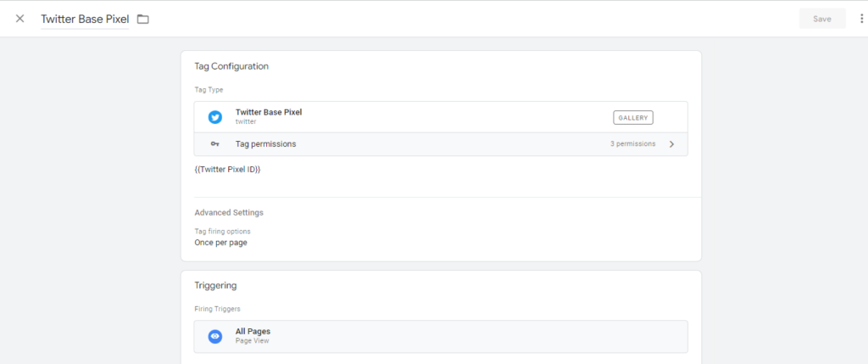Screen dimensions: 868x364
Task: Click the Tag Configuration heading
Action: 231,66
